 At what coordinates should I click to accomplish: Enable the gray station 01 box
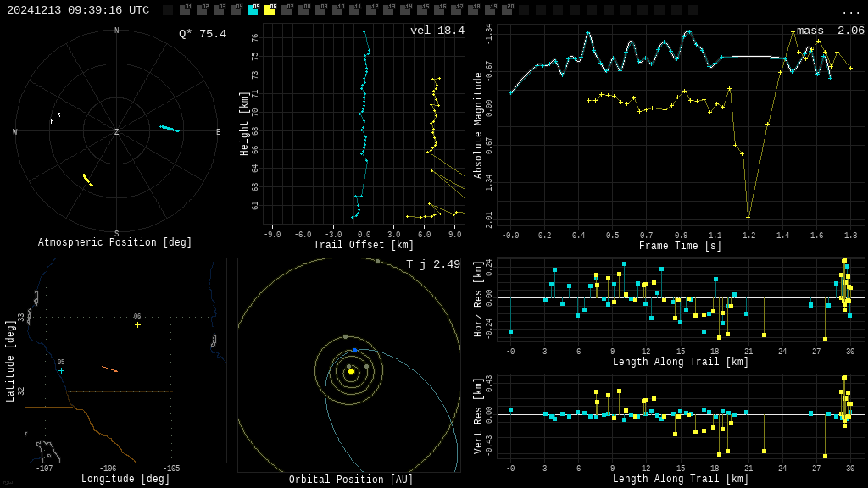[185, 10]
